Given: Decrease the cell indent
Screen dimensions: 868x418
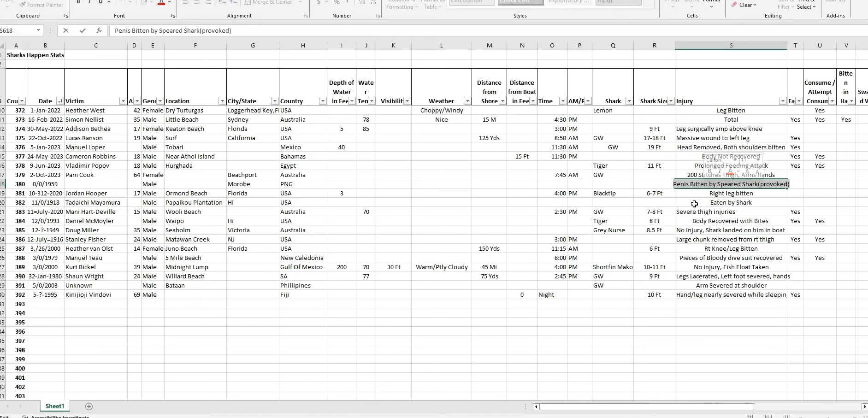Looking at the screenshot, I should click(x=222, y=2).
